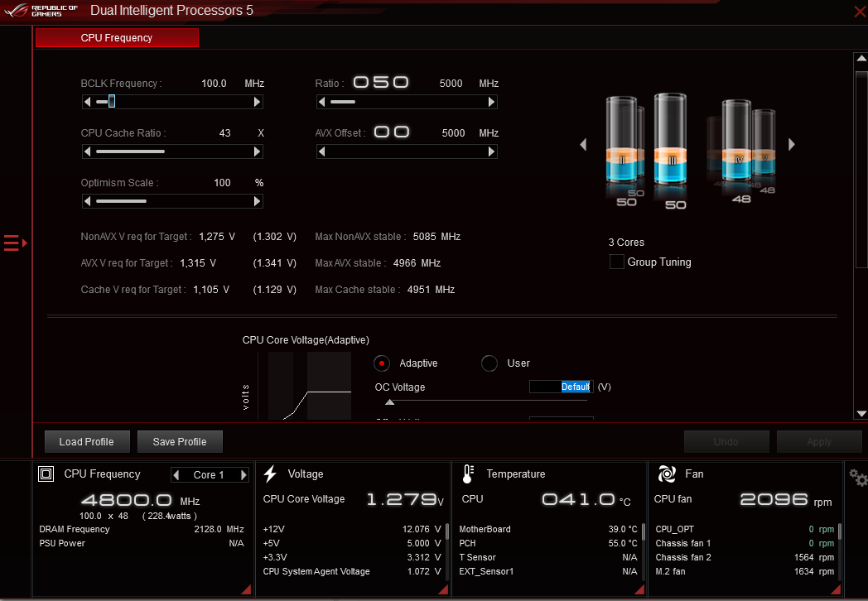Click the BCLK Frequency slider thumb

112,101
